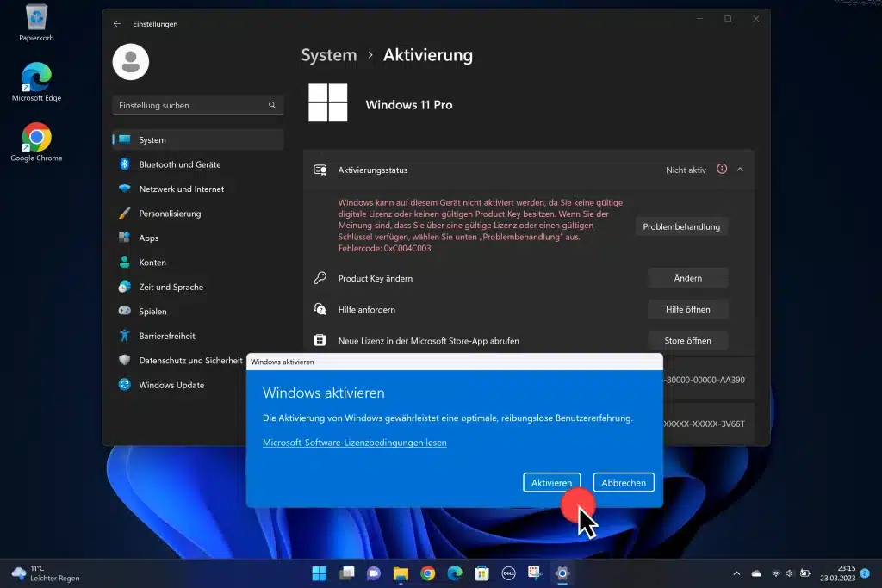This screenshot has width=882, height=588.
Task: Click the Fehlercode: 0xC004C003 text
Action: (x=384, y=248)
